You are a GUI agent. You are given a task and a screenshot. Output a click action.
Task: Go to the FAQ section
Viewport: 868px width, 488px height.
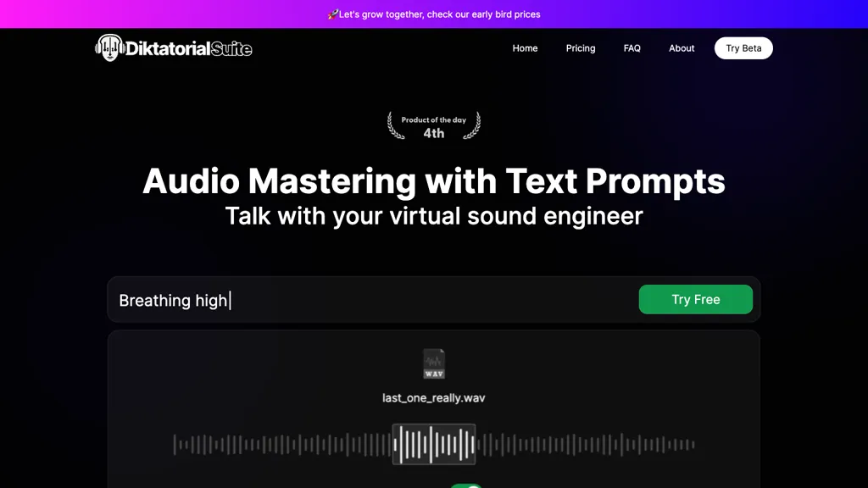632,48
